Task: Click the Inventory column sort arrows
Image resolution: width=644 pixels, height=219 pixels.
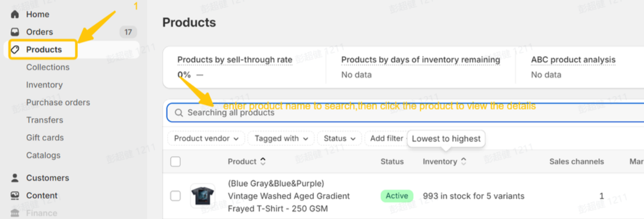Action: point(463,162)
